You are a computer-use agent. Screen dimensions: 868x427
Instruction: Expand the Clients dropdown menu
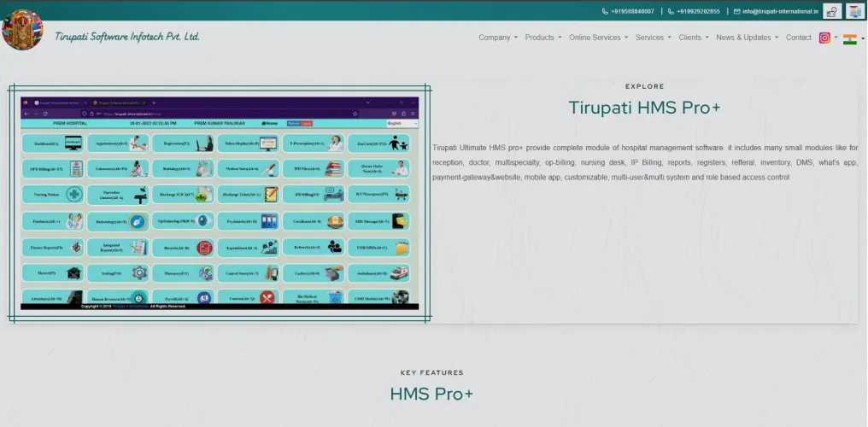[x=694, y=38]
